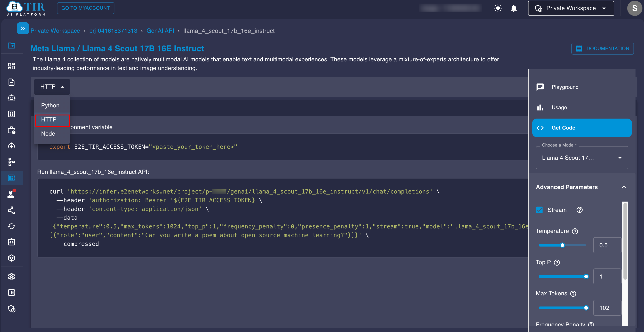Click the export E2E_TIR_ACCESS_TOKEN code line
Screen dimensions: 644x332
(143, 147)
